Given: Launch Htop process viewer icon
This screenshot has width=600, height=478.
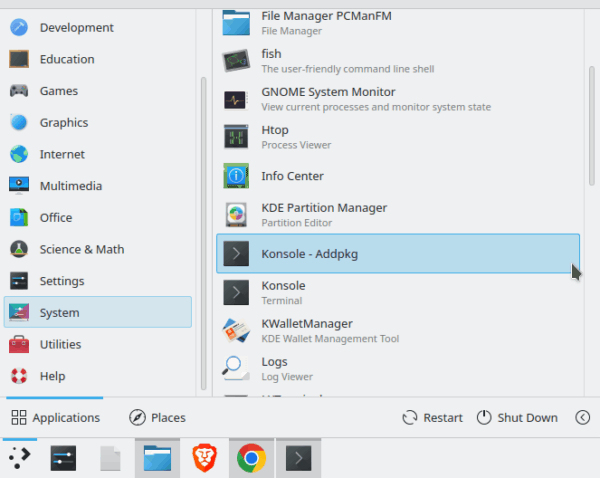Looking at the screenshot, I should pyautogui.click(x=236, y=137).
